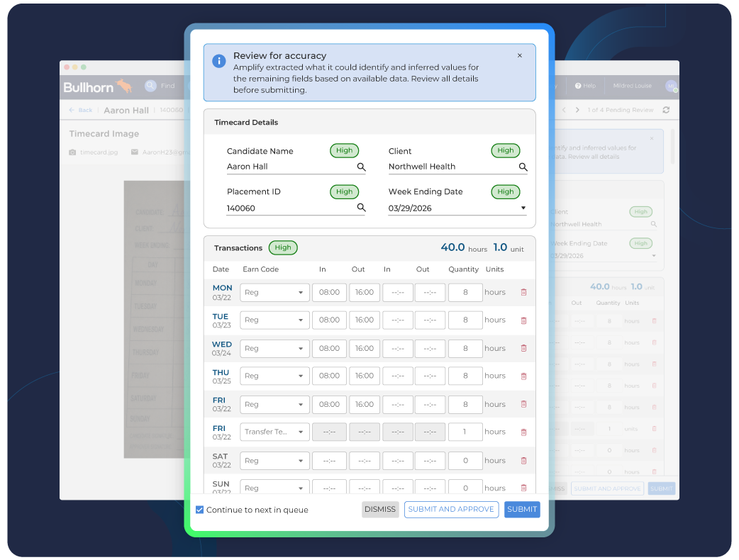Click the Bullhorn logo in background window

tap(98, 86)
